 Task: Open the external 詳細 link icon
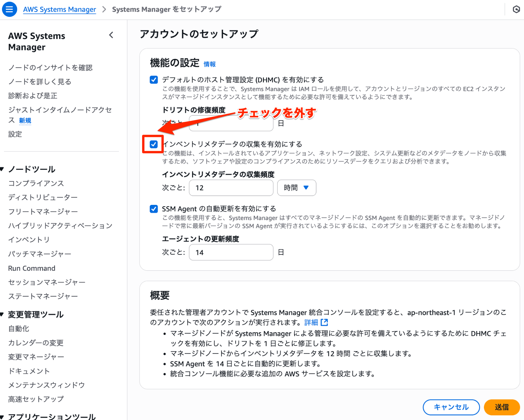pos(325,322)
